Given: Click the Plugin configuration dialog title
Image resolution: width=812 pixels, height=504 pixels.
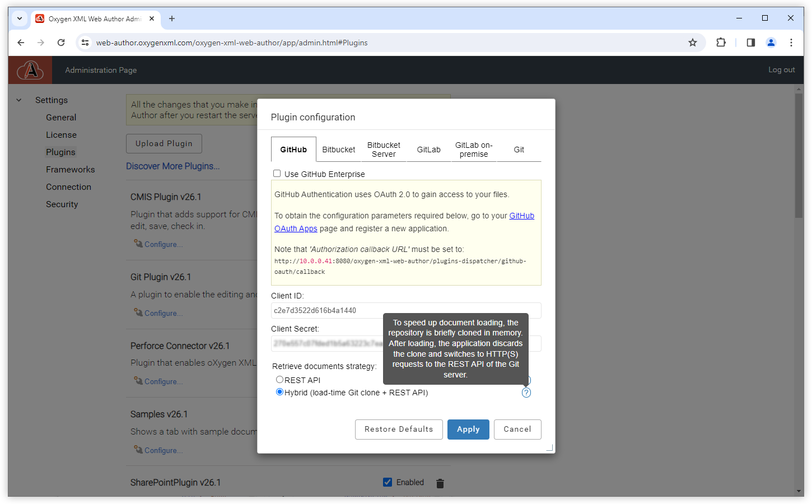Looking at the screenshot, I should click(313, 117).
